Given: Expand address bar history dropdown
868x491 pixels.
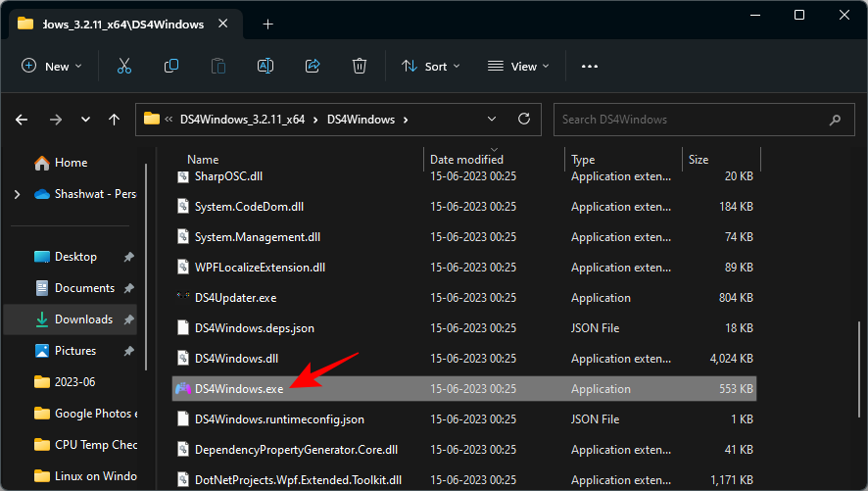Looking at the screenshot, I should click(492, 119).
